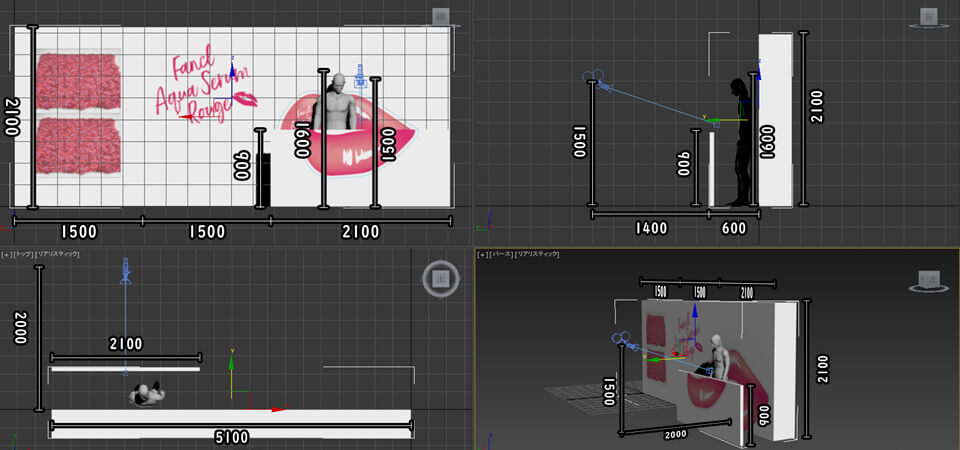
Task: Click the vertical 2100 label in left viewport
Action: 816,107
